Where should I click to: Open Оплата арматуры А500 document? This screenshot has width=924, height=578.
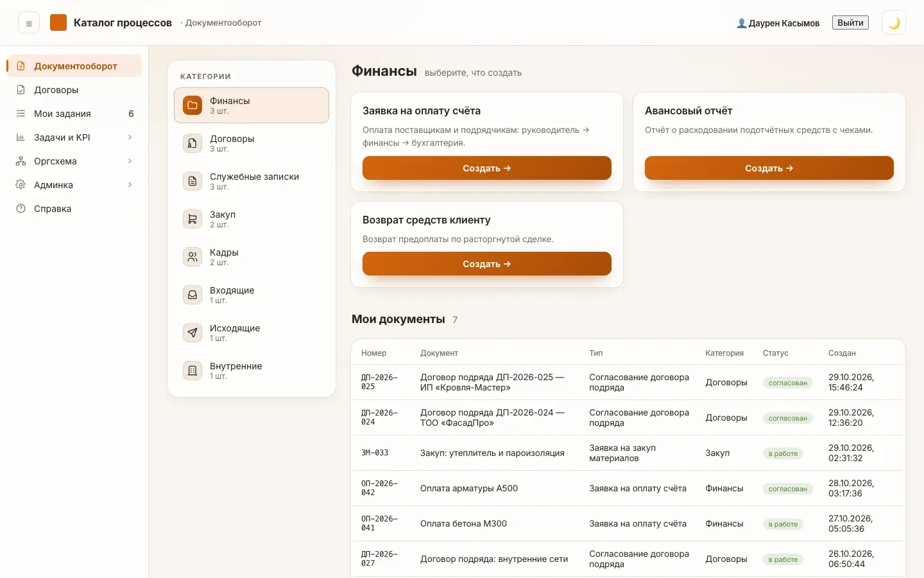(x=628, y=488)
